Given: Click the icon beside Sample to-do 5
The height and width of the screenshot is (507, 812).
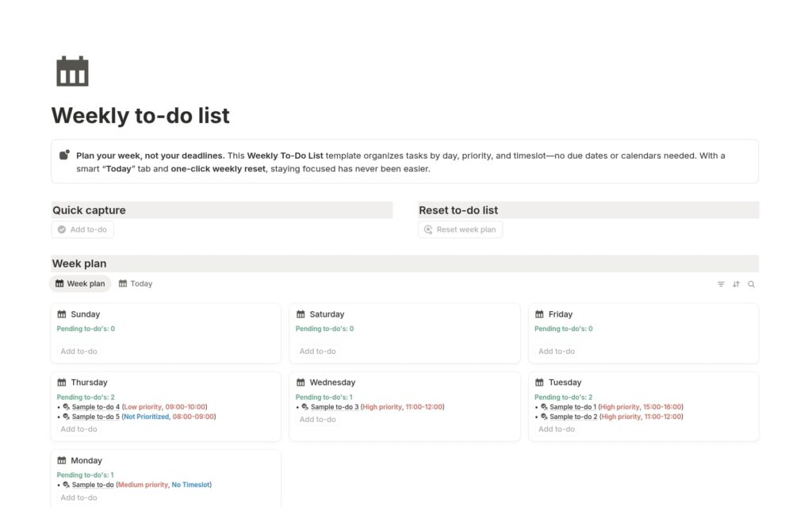Looking at the screenshot, I should pyautogui.click(x=67, y=417).
